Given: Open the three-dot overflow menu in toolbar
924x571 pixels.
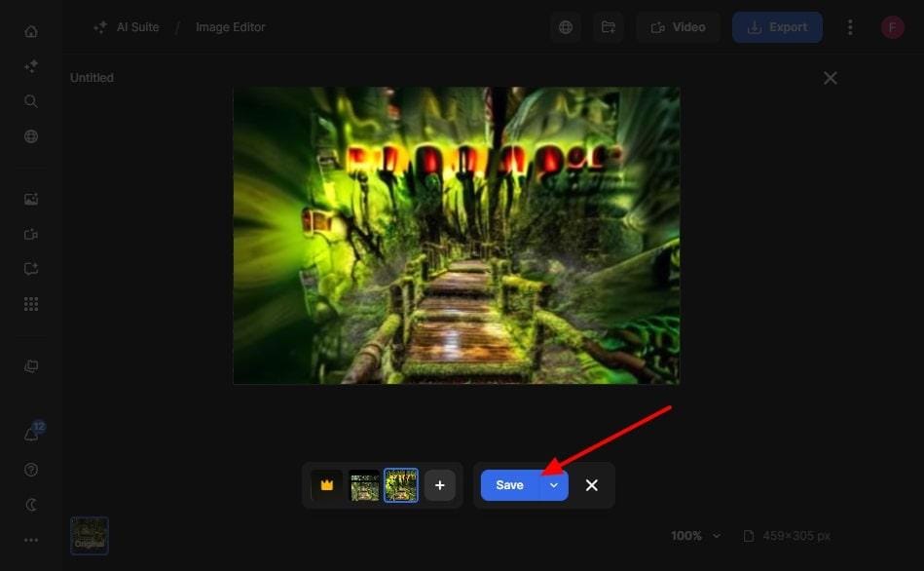Looking at the screenshot, I should pos(849,26).
